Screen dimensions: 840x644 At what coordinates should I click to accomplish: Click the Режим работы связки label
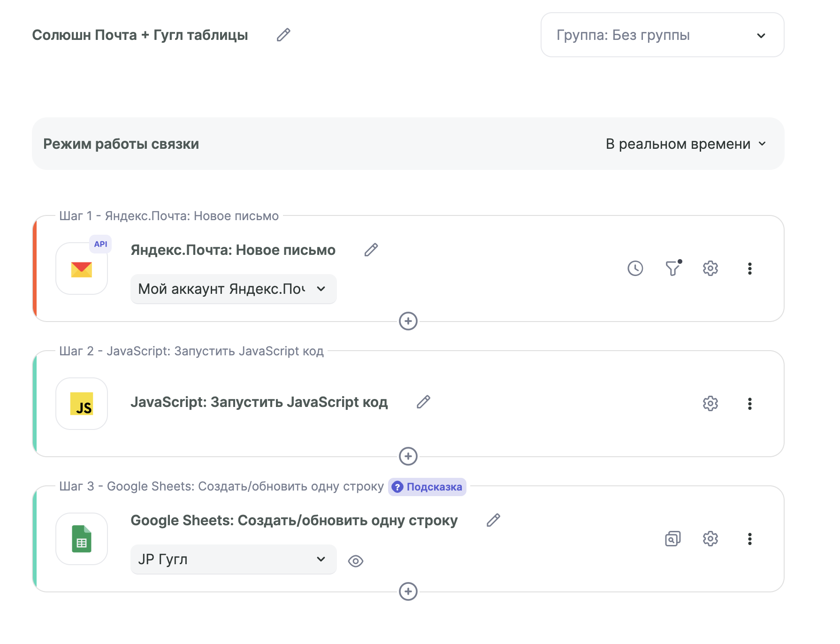(x=121, y=144)
